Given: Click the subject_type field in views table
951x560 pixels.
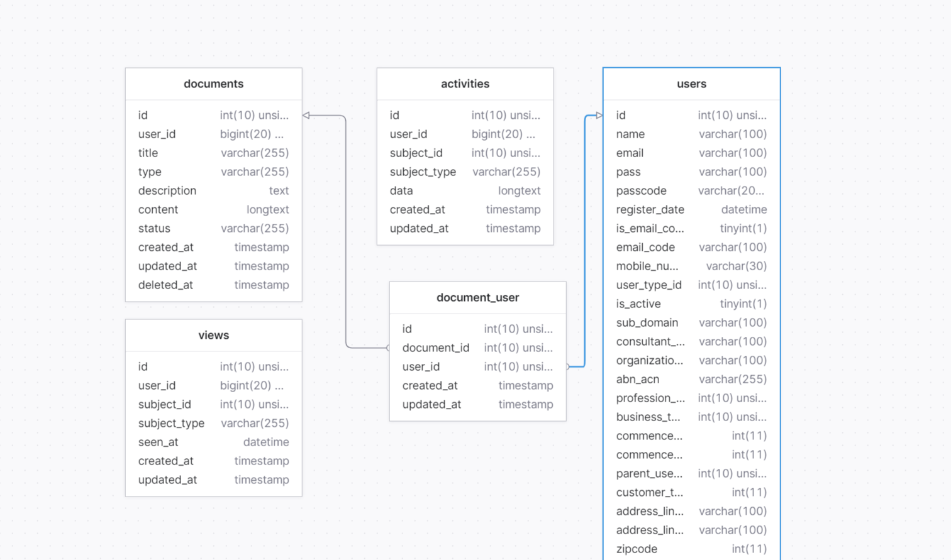Looking at the screenshot, I should 171,423.
